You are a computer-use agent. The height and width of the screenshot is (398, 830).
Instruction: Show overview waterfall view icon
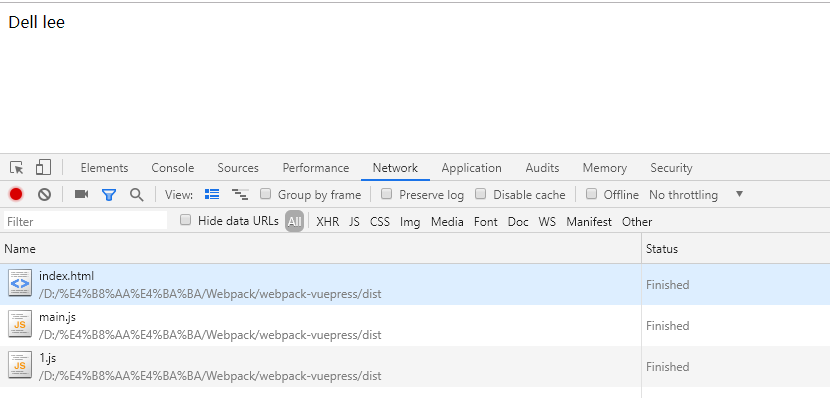240,194
